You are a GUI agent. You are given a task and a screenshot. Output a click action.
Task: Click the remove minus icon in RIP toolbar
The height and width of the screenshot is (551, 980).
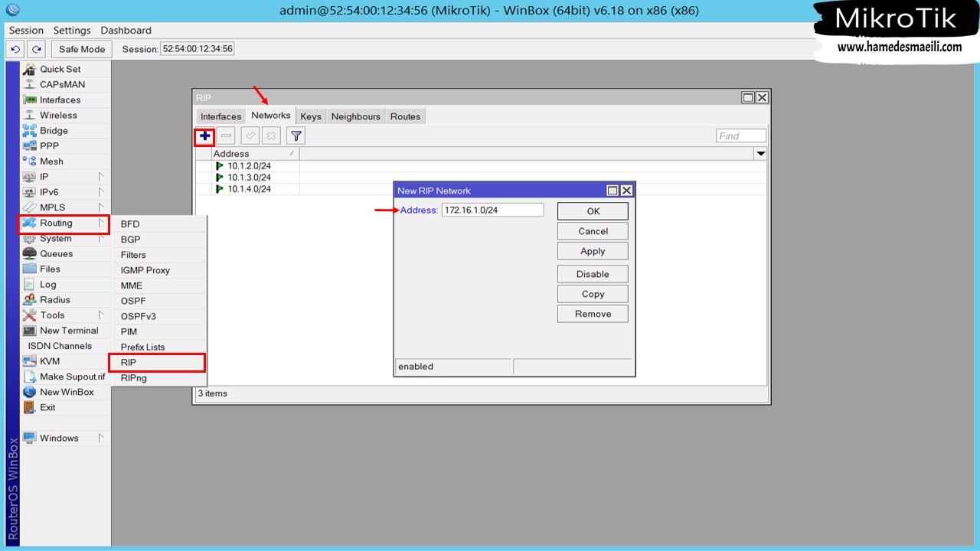[x=226, y=136]
